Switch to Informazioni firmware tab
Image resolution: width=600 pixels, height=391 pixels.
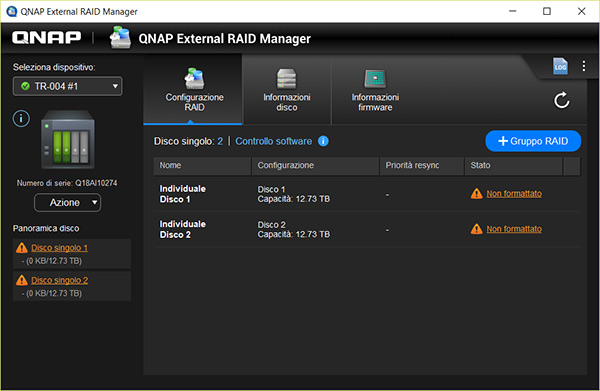pos(375,90)
